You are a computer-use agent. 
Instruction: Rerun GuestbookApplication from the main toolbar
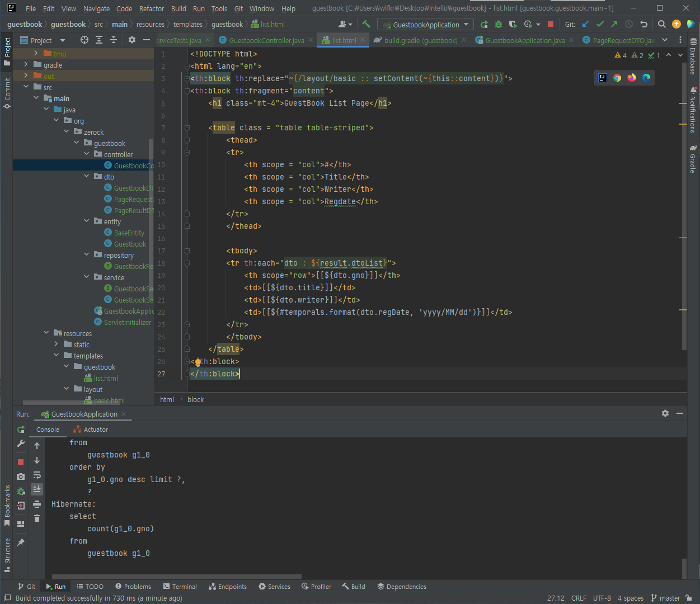pos(484,24)
